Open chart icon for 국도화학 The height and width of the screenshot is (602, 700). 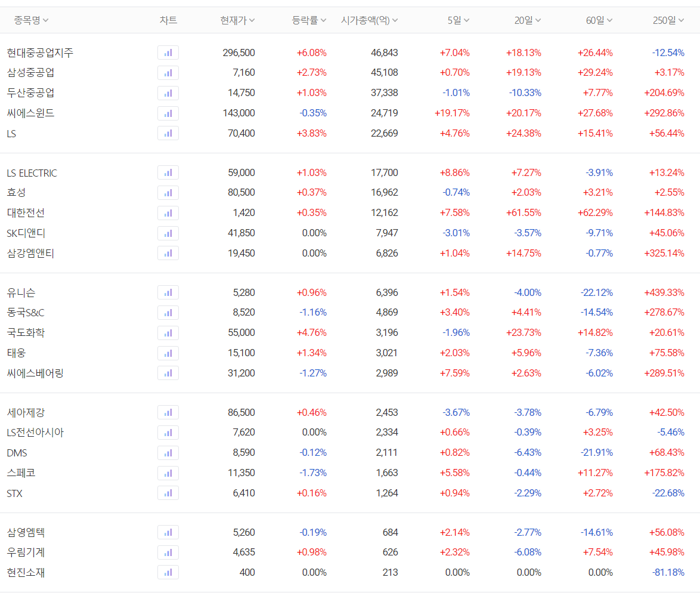(168, 333)
